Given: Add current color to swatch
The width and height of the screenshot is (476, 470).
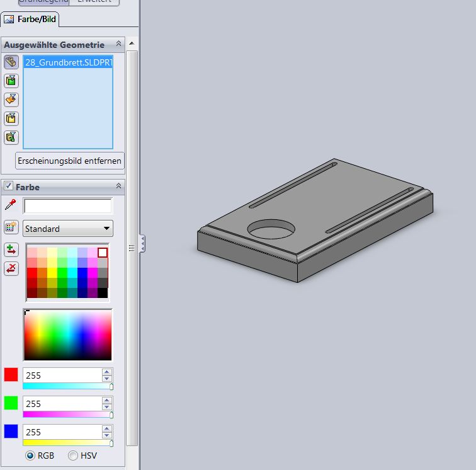Looking at the screenshot, I should [11, 249].
